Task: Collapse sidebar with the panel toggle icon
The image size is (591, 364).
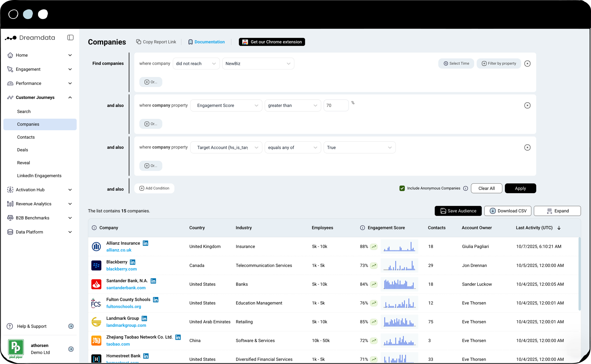Action: pos(70,38)
